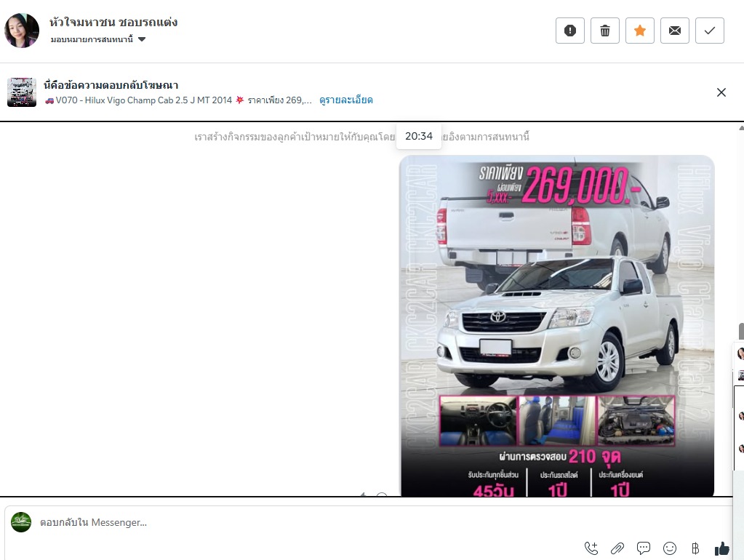This screenshot has width=744, height=560.
Task: Send a thumbs-up like
Action: pos(721,548)
